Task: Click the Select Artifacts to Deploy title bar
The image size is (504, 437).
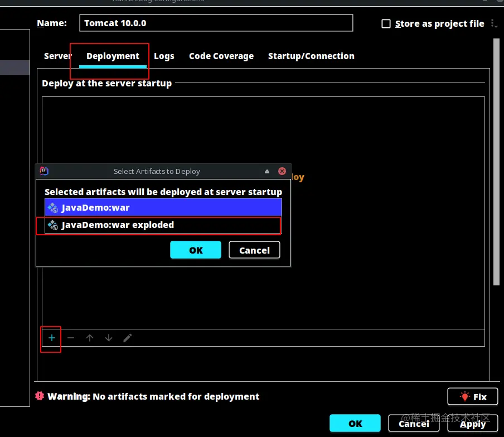Action: click(x=163, y=171)
